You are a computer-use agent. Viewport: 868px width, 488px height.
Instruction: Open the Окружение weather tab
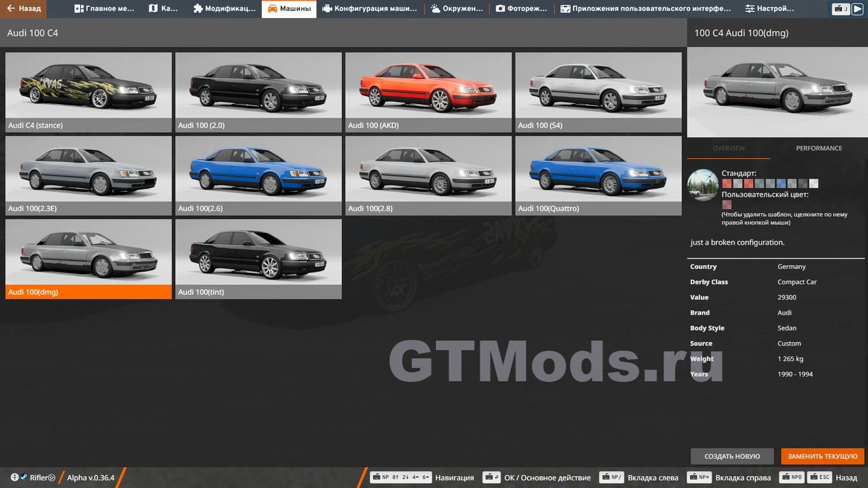pyautogui.click(x=456, y=9)
